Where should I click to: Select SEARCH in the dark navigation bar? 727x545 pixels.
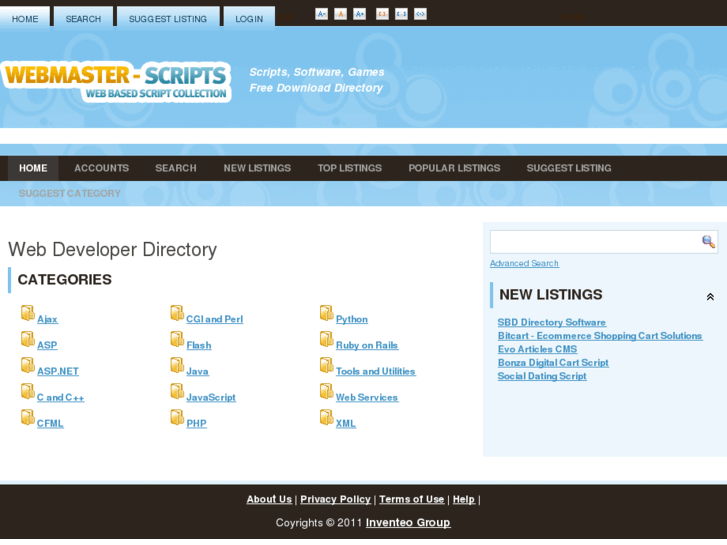(x=176, y=168)
